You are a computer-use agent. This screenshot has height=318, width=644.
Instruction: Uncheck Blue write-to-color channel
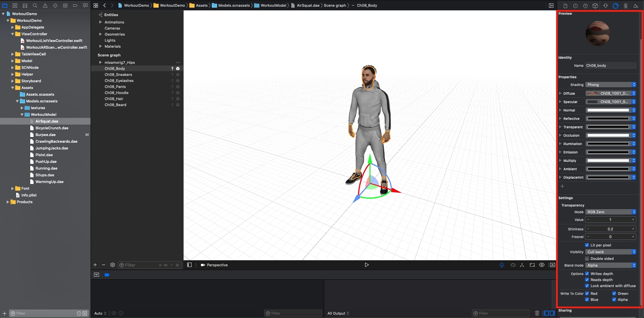[x=587, y=300]
